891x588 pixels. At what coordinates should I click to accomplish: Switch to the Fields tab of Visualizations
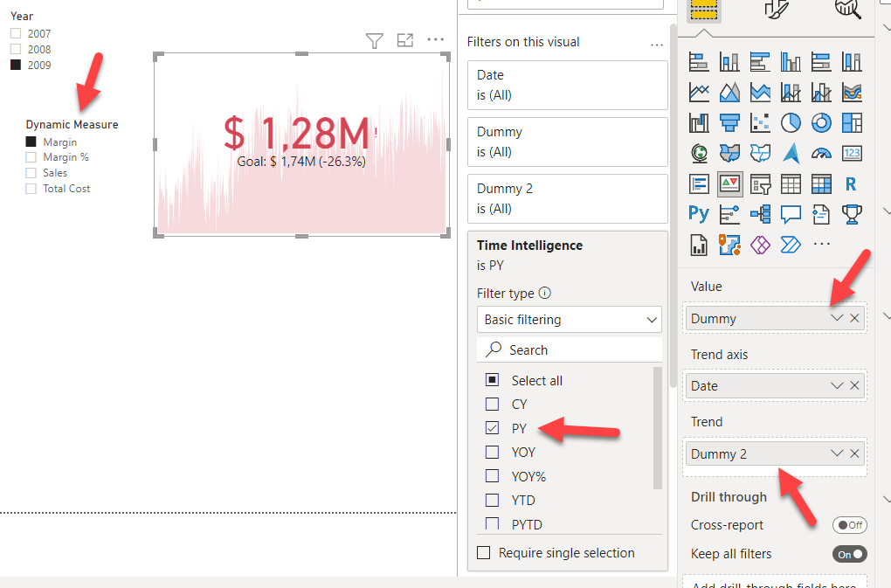[703, 10]
